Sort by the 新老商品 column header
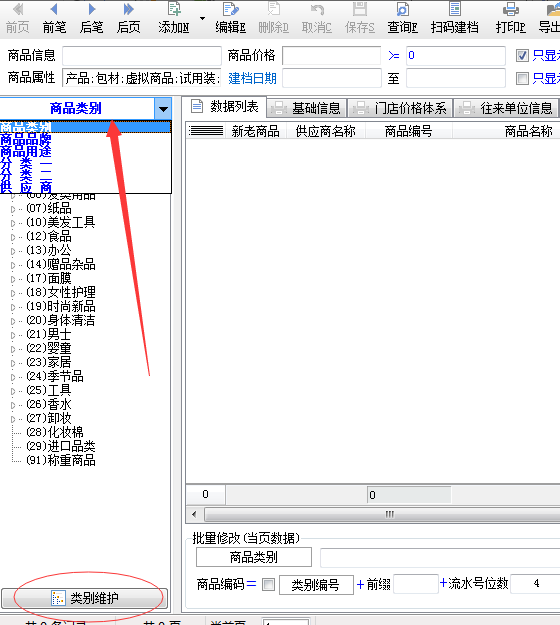 [255, 131]
